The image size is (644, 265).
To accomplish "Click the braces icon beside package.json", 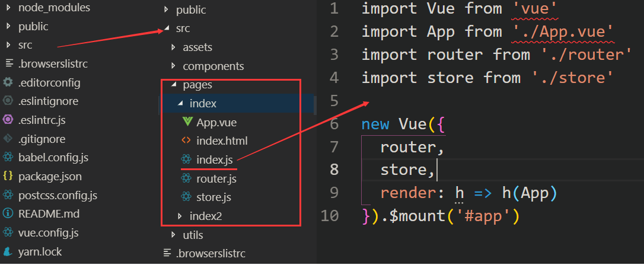I will pos(8,176).
